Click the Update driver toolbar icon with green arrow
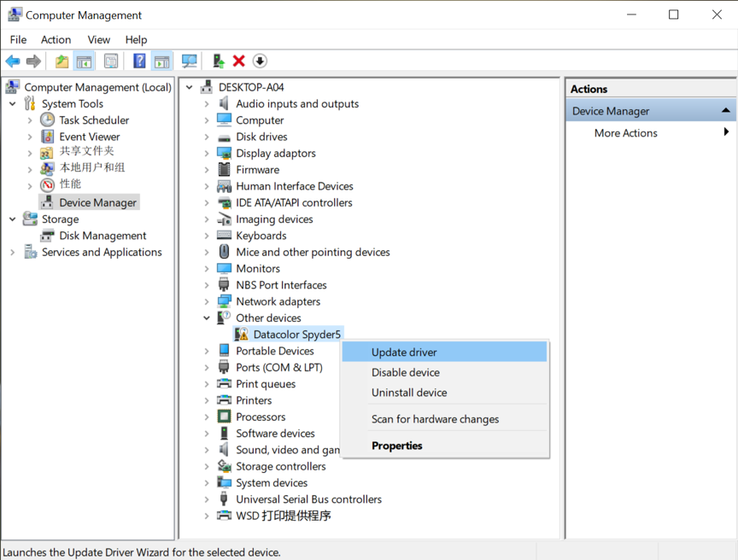The width and height of the screenshot is (738, 560). coord(219,61)
